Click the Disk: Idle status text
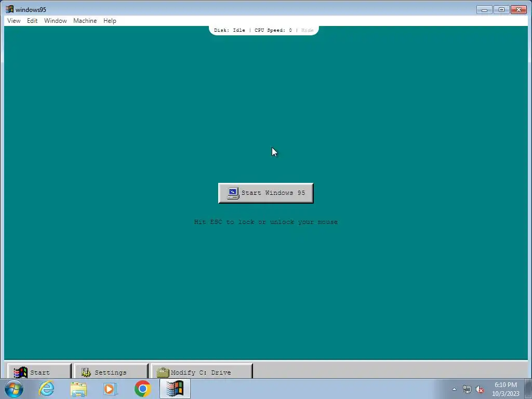The image size is (532, 399). pyautogui.click(x=229, y=30)
